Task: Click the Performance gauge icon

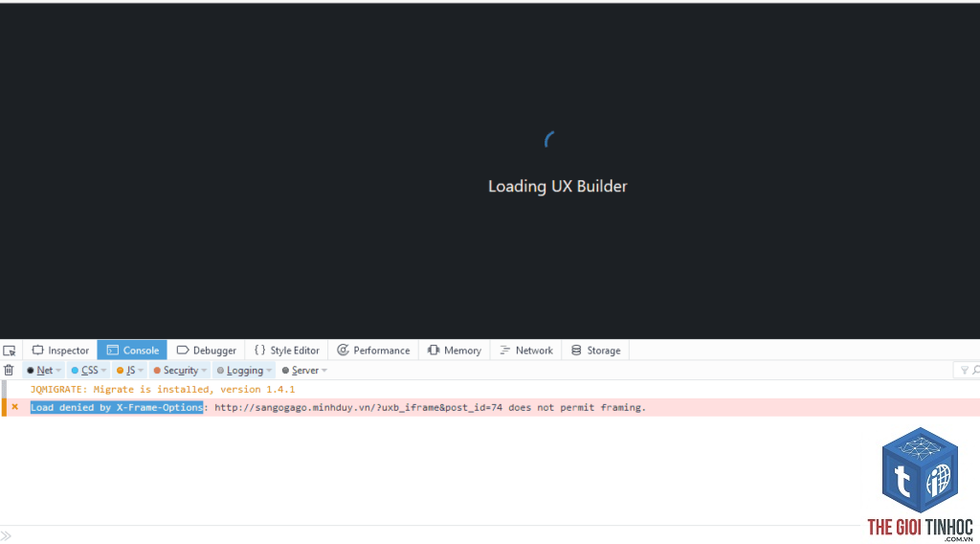Action: point(343,351)
